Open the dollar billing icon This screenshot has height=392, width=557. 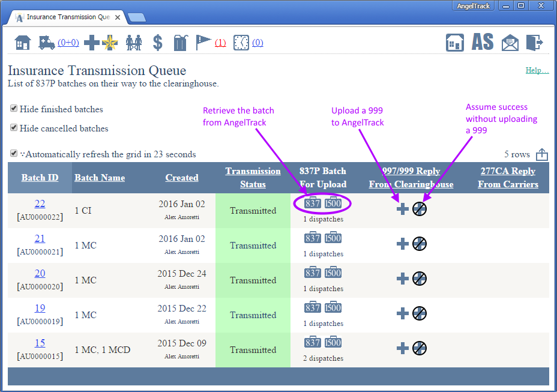pyautogui.click(x=157, y=42)
